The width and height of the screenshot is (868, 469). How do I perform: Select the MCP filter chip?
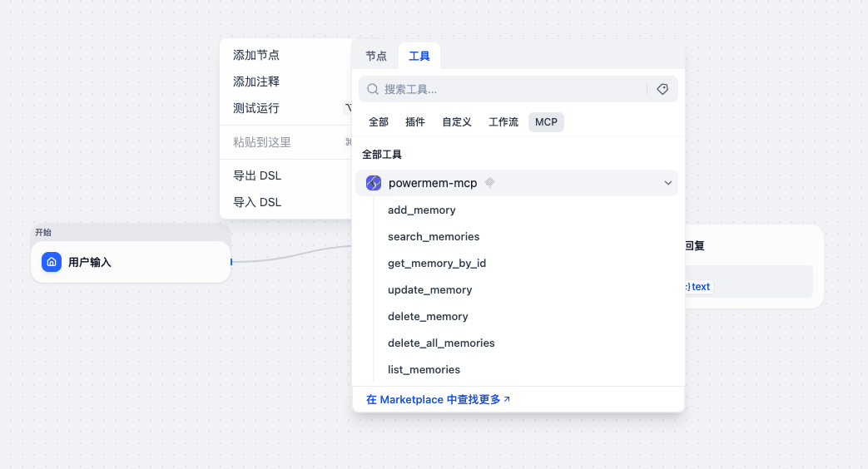(546, 122)
